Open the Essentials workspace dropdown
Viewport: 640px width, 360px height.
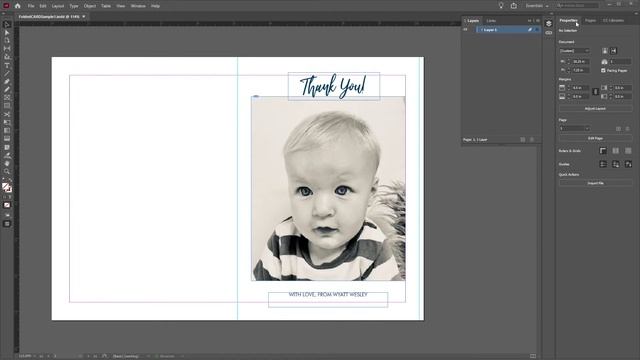[x=537, y=6]
